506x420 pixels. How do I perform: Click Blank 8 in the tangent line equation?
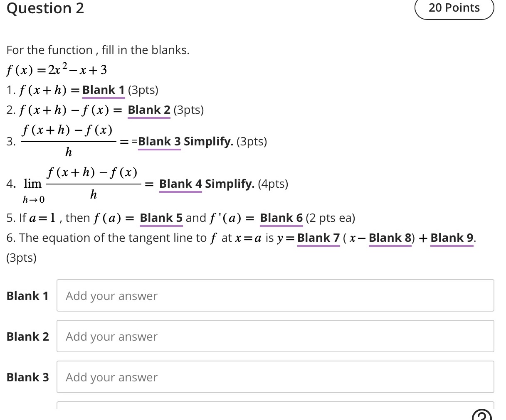(x=390, y=238)
